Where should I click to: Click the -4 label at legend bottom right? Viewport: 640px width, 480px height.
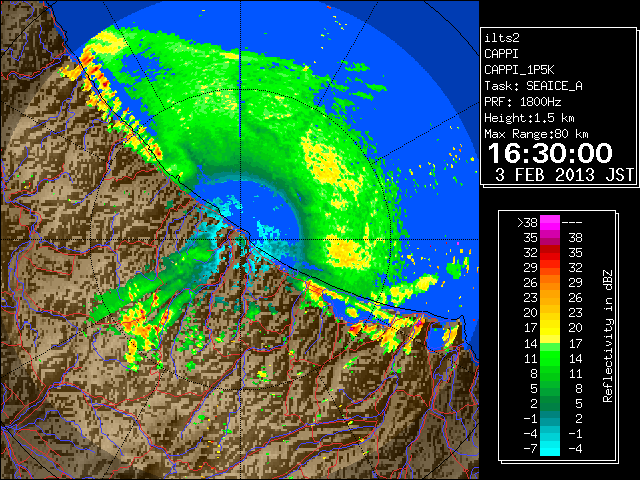[x=575, y=449]
